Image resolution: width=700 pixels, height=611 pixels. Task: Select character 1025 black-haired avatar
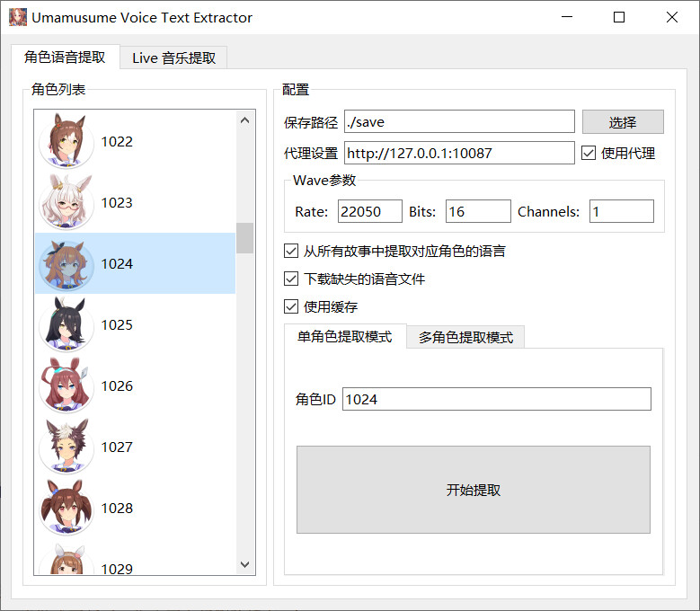(x=66, y=324)
